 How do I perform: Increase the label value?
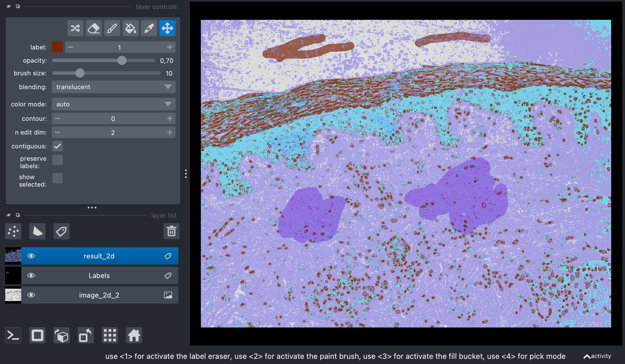click(170, 47)
